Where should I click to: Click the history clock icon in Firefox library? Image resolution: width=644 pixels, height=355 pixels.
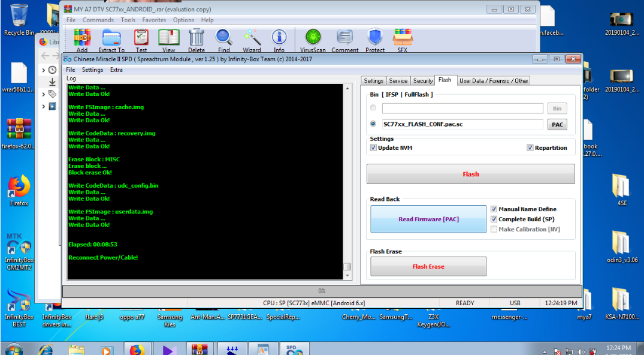pyautogui.click(x=52, y=70)
